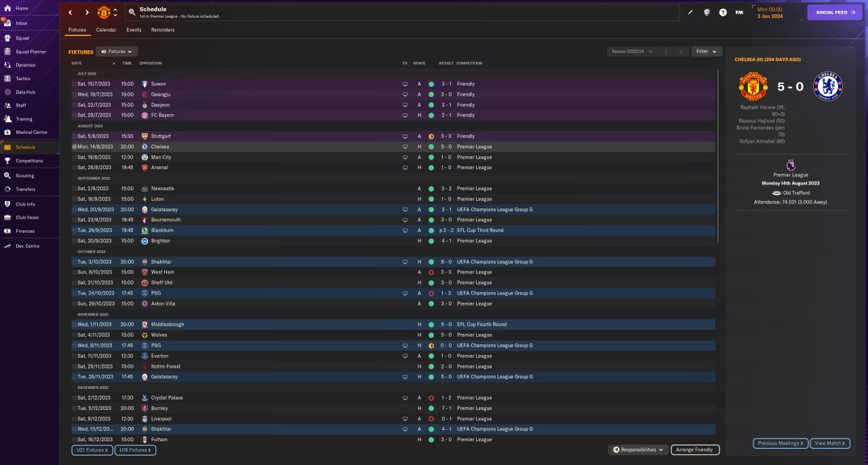868x465 pixels.
Task: Select the Liverpool 0-1 fixture row
Action: click(x=393, y=419)
